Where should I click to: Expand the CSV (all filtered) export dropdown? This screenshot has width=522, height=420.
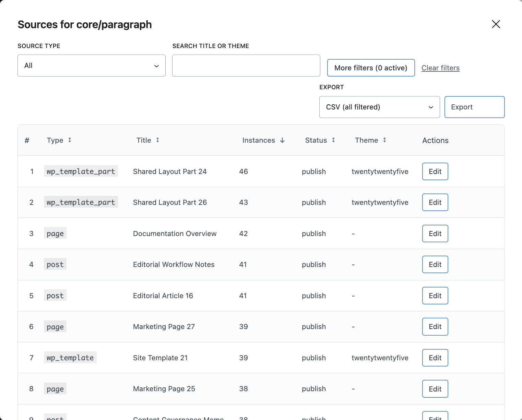coord(379,107)
